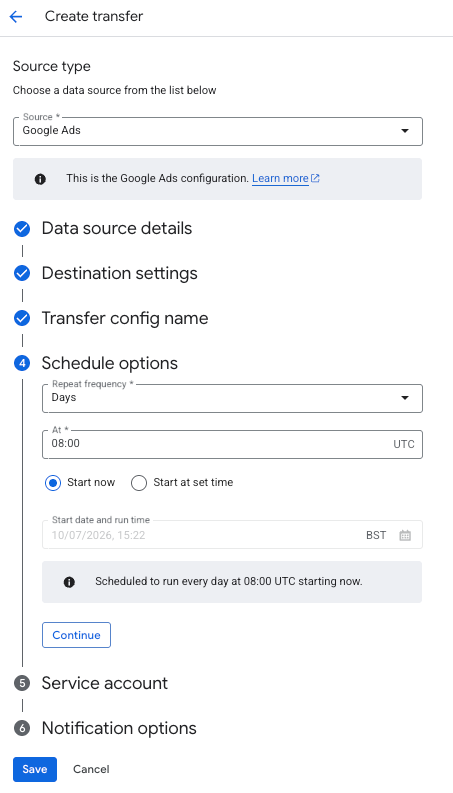
Task: Collapse the Schedule options heading
Action: [110, 363]
